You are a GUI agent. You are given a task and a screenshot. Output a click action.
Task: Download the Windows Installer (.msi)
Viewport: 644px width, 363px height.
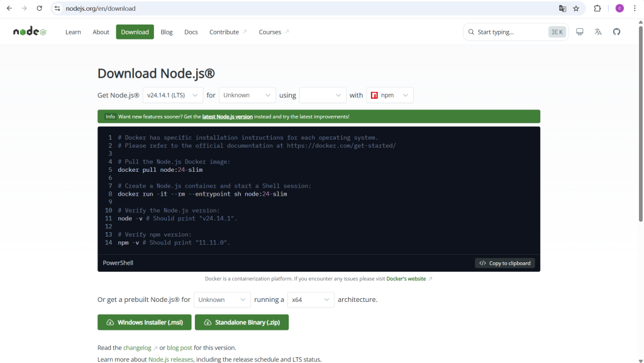144,322
